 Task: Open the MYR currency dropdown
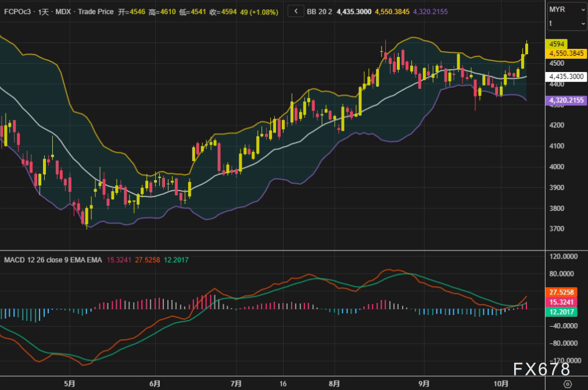567,10
